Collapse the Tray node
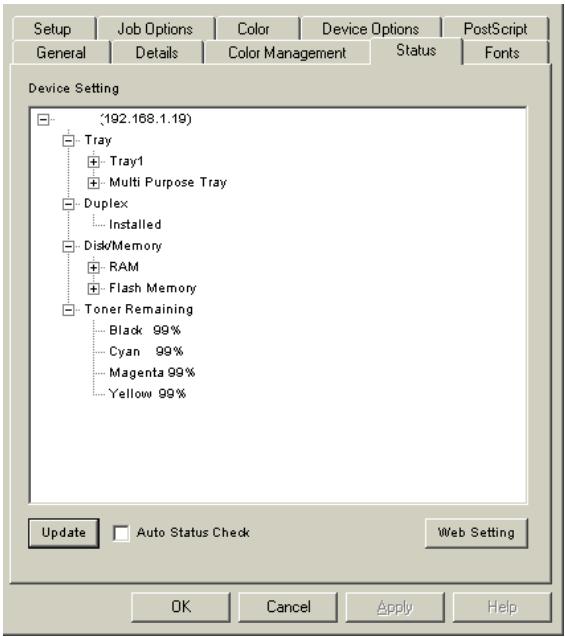The height and width of the screenshot is (637, 565). [x=68, y=141]
